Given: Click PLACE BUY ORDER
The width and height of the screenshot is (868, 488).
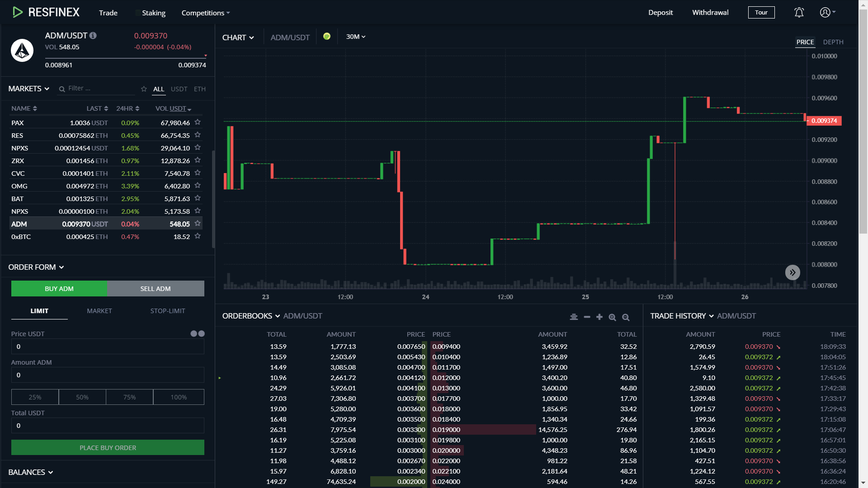Looking at the screenshot, I should 108,448.
